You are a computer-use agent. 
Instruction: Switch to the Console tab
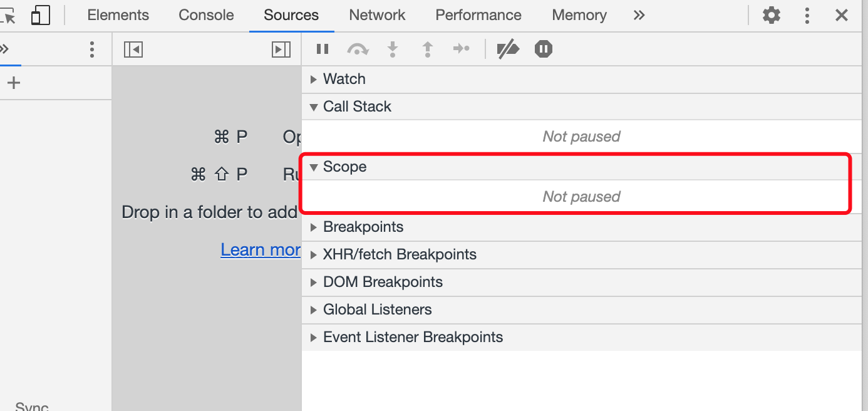click(206, 15)
